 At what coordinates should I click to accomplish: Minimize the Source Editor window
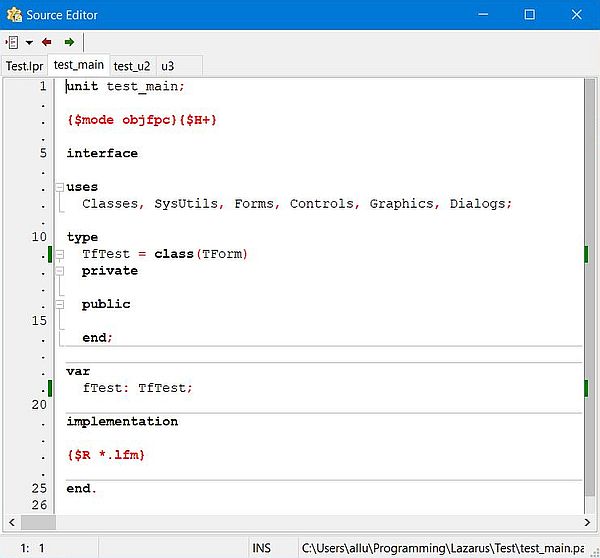[483, 15]
